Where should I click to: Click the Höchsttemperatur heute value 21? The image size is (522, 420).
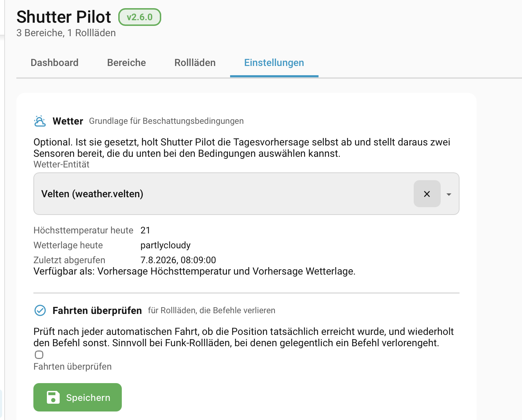tap(145, 230)
